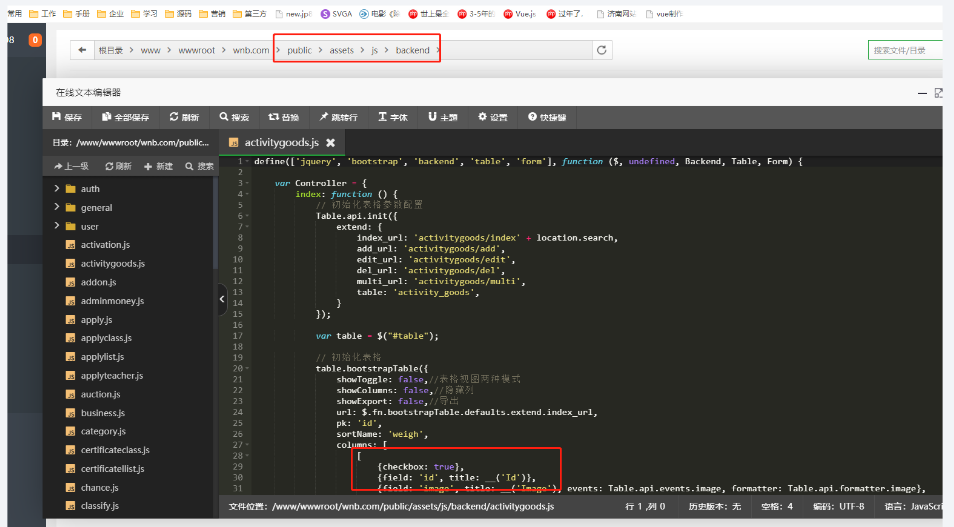Click the reload icon beside the path bar

click(x=602, y=50)
